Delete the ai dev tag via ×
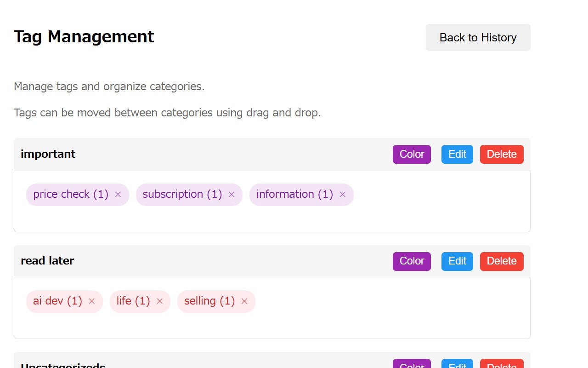The image size is (588, 368). click(91, 301)
